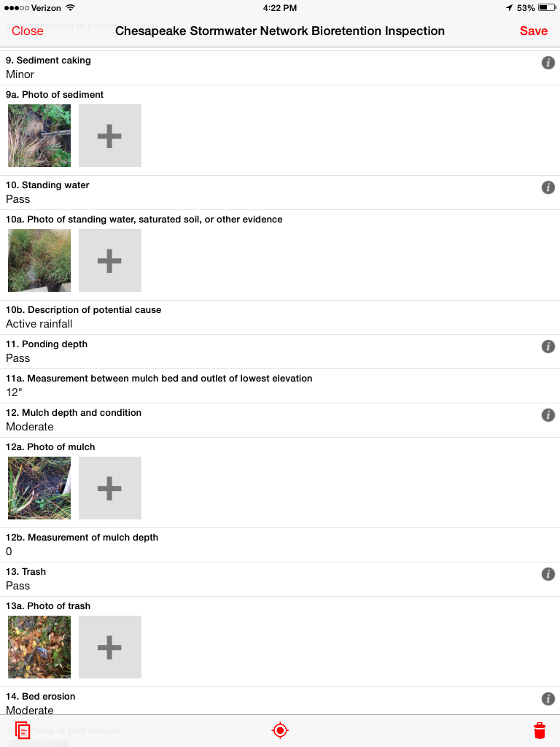Image resolution: width=560 pixels, height=747 pixels.
Task: Show Bed erosion info icon
Action: tap(548, 700)
